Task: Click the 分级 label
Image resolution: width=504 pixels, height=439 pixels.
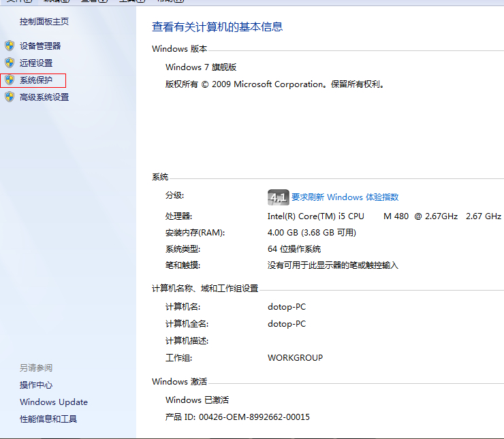Action: [x=174, y=195]
